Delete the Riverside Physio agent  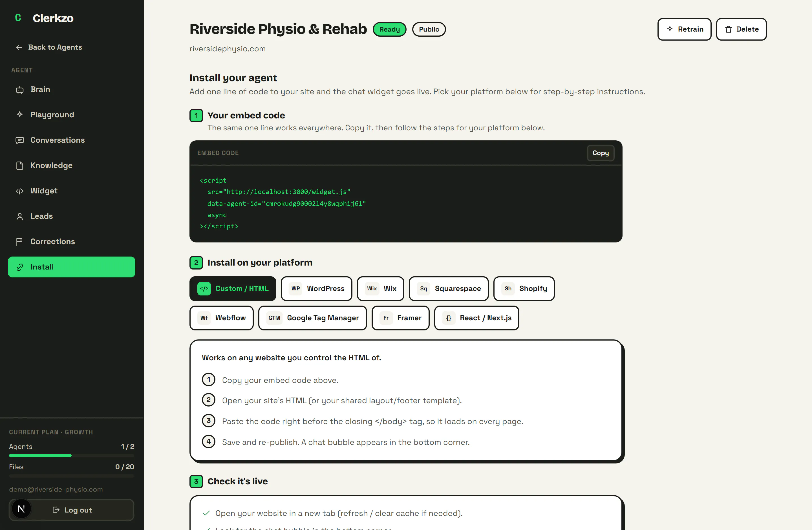[741, 29]
